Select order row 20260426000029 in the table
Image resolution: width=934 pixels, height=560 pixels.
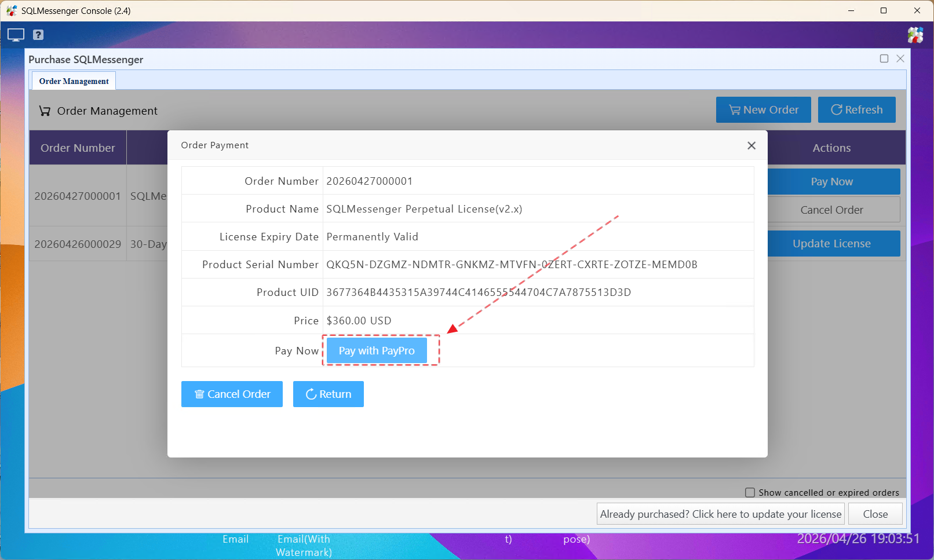pos(78,244)
